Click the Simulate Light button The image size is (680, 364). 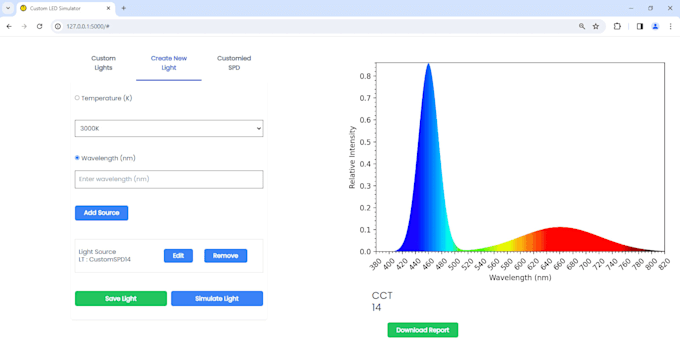217,298
